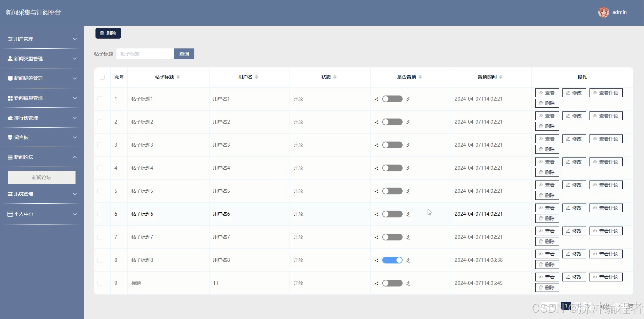The image size is (644, 319).
Task: Disable pin switch for 帖子标题8
Action: click(x=392, y=260)
